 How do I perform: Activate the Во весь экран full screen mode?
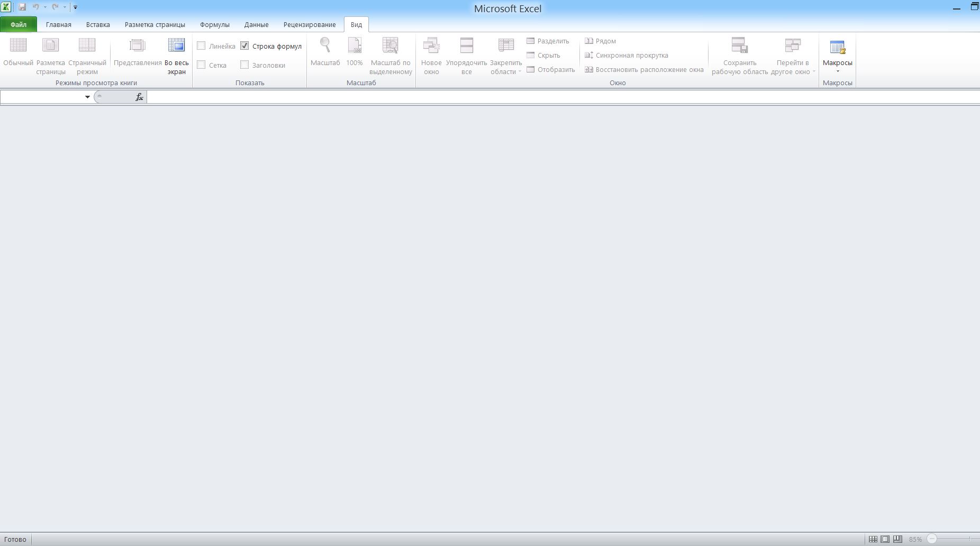[x=176, y=56]
